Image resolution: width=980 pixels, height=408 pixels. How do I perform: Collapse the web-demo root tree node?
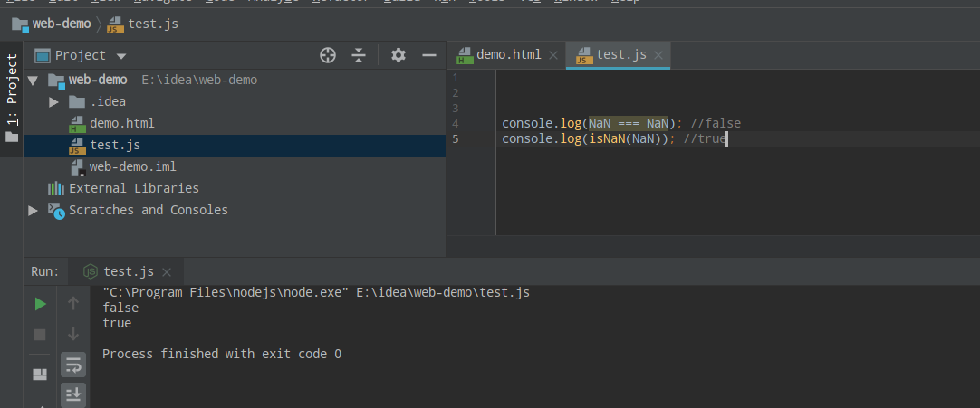34,81
